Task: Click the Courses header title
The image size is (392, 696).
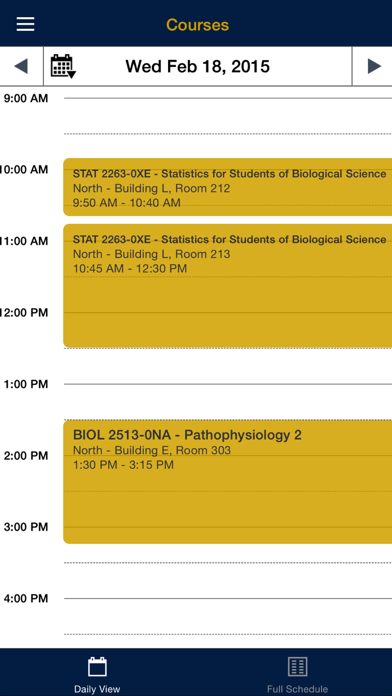Action: tap(198, 24)
